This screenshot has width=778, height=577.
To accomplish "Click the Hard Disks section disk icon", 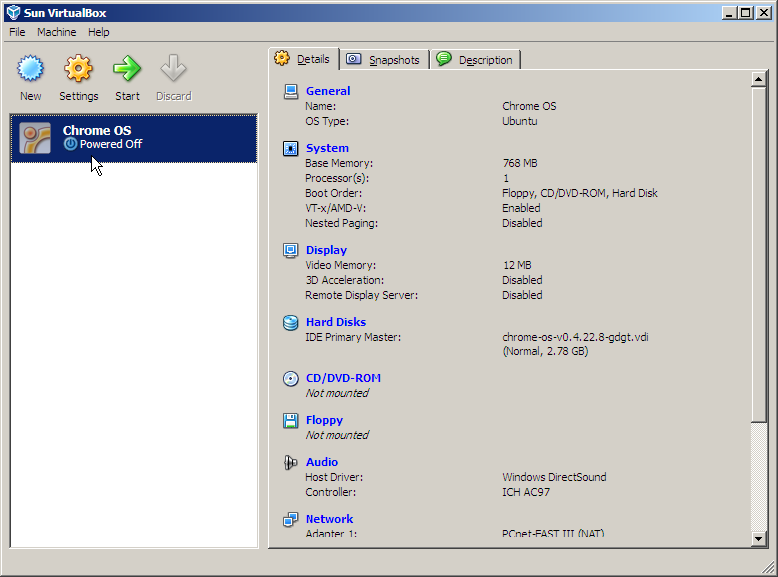I will 290,322.
